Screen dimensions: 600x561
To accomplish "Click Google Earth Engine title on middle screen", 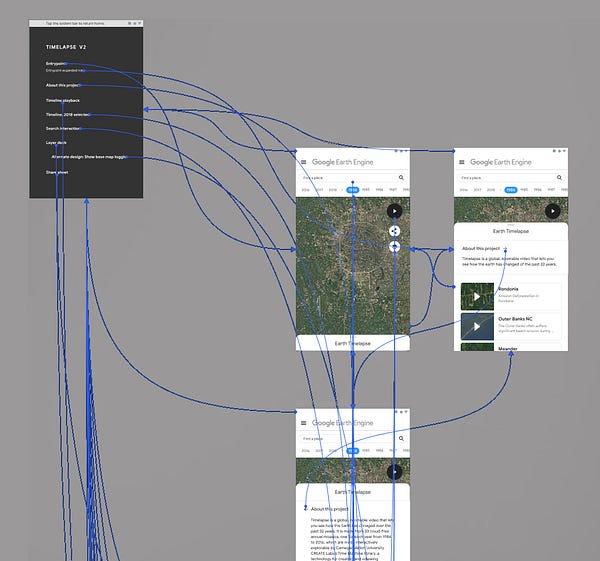I will pyautogui.click(x=342, y=162).
